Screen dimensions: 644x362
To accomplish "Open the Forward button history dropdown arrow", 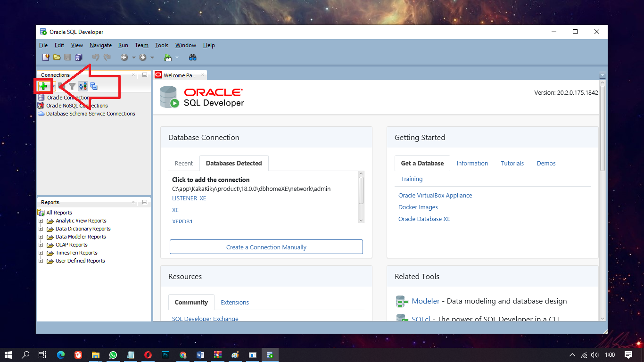I will pyautogui.click(x=152, y=58).
